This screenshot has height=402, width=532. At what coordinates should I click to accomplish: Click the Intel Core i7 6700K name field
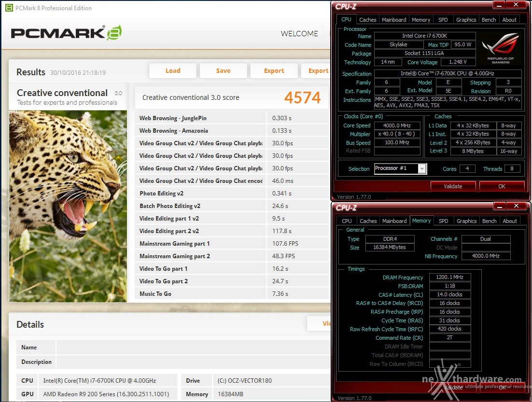425,36
